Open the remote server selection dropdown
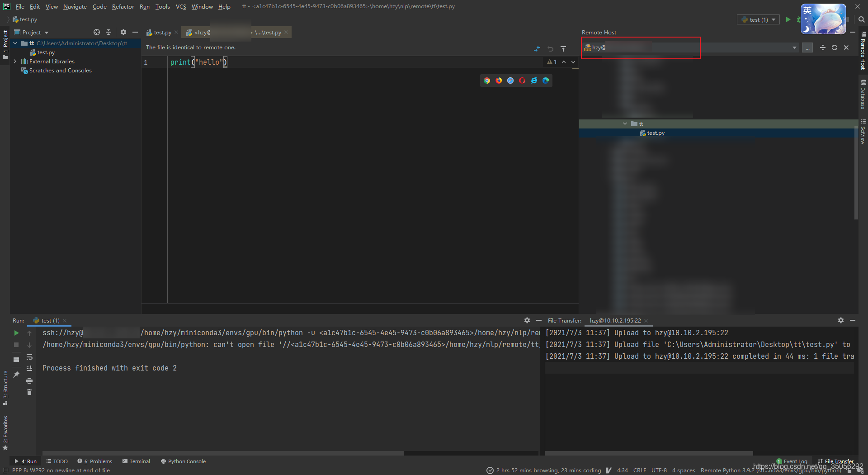Image resolution: width=868 pixels, height=475 pixels. pos(794,47)
